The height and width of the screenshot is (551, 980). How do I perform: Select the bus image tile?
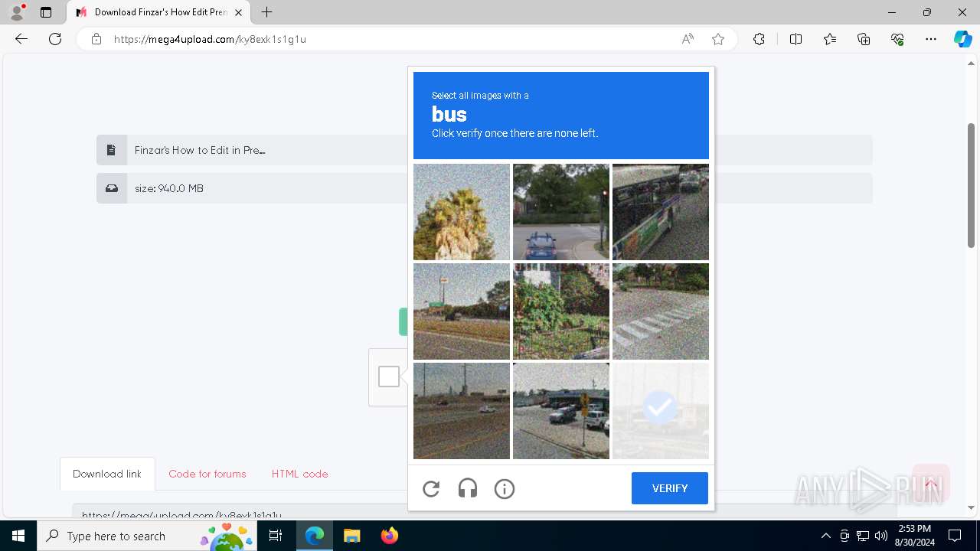coord(661,212)
